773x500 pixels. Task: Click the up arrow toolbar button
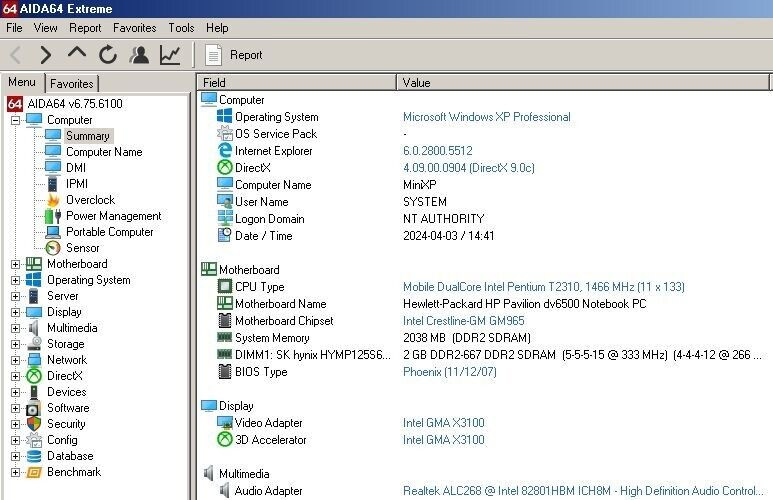[77, 53]
